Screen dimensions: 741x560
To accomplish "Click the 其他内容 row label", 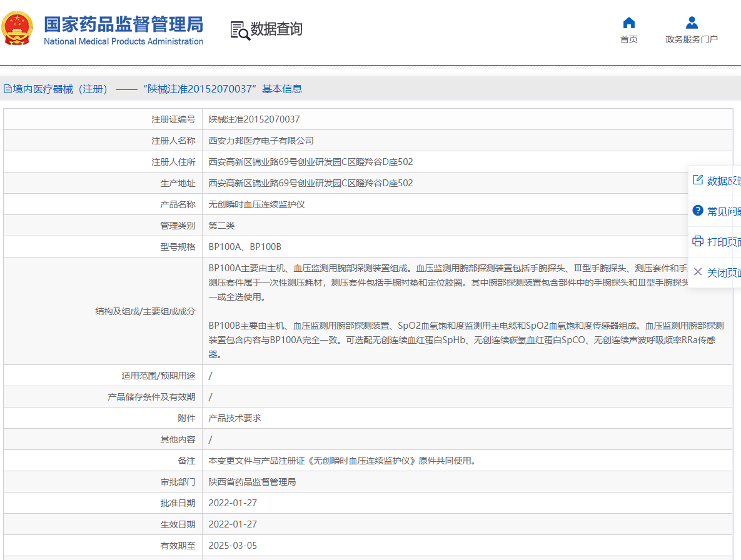I will click(178, 439).
